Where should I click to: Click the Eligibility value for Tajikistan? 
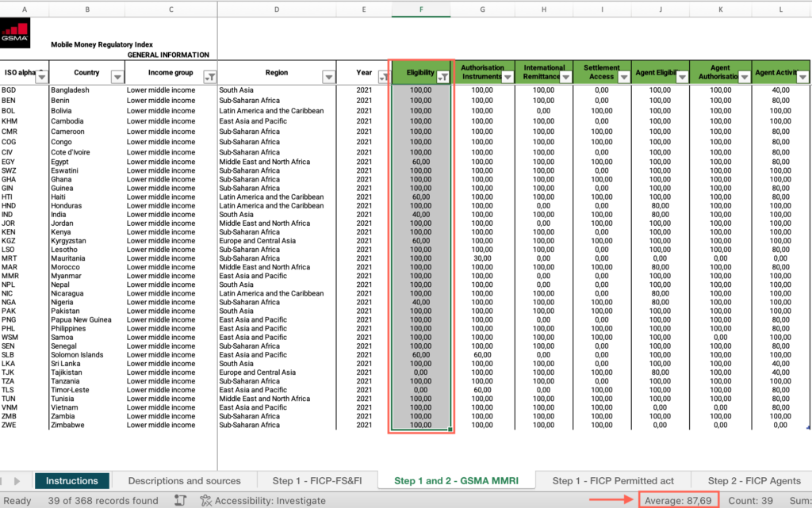coord(421,372)
